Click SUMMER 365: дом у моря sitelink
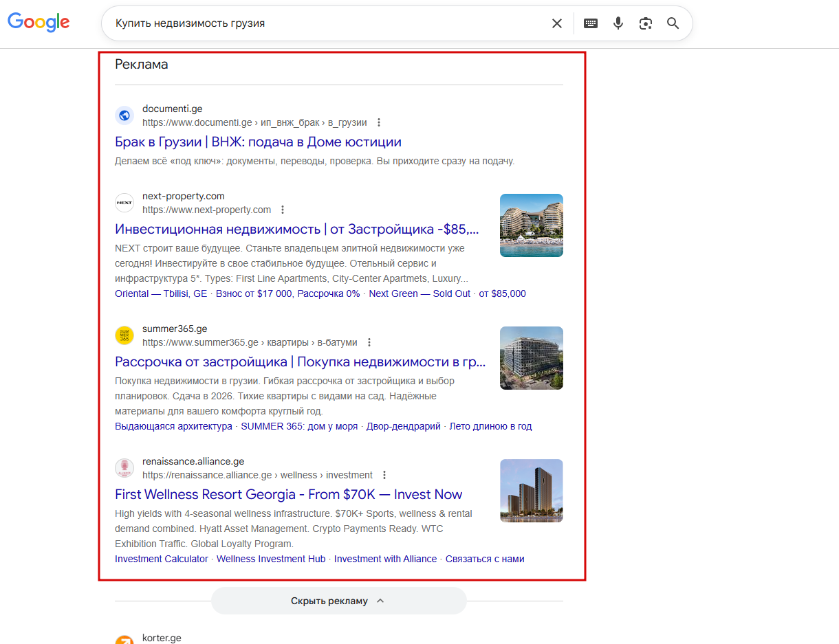The width and height of the screenshot is (839, 644). click(x=299, y=426)
